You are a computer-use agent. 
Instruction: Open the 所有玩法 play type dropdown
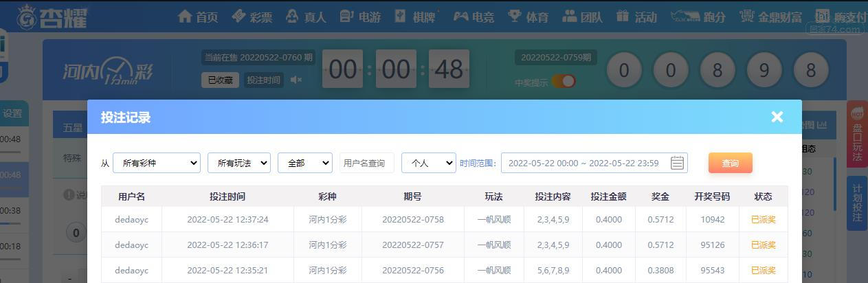(x=239, y=163)
